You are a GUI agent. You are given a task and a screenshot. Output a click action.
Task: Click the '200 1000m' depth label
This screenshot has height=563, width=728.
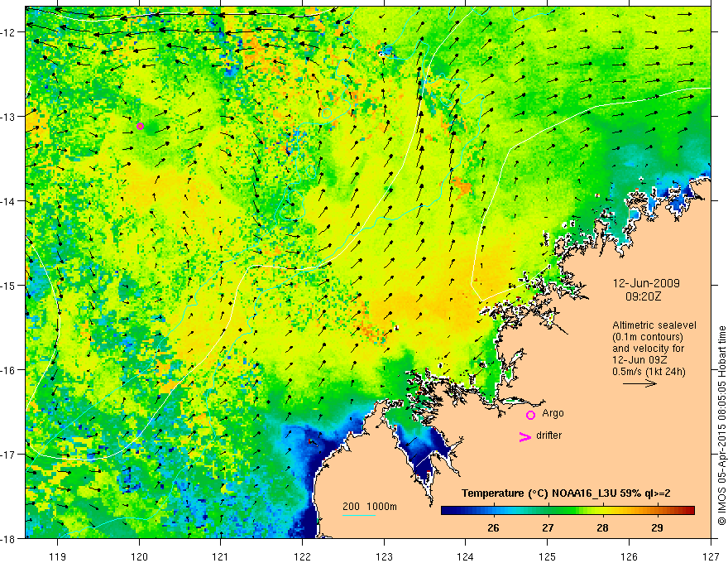370,507
